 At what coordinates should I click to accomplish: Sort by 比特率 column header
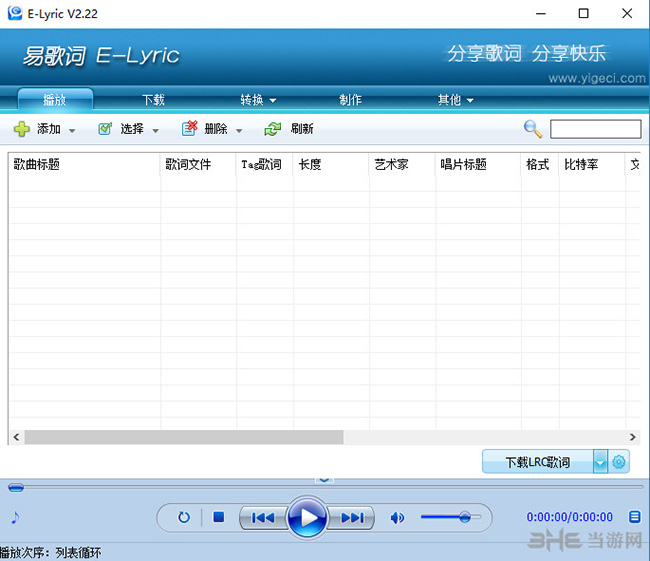592,165
